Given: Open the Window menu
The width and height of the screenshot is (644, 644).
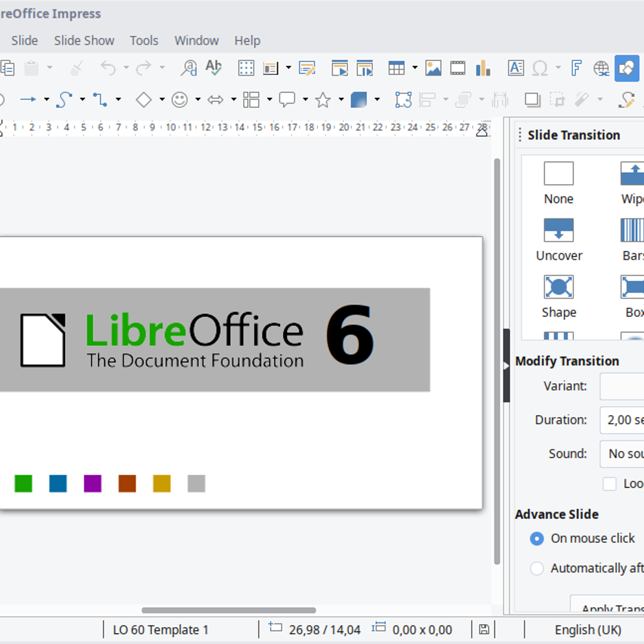Looking at the screenshot, I should click(x=196, y=41).
